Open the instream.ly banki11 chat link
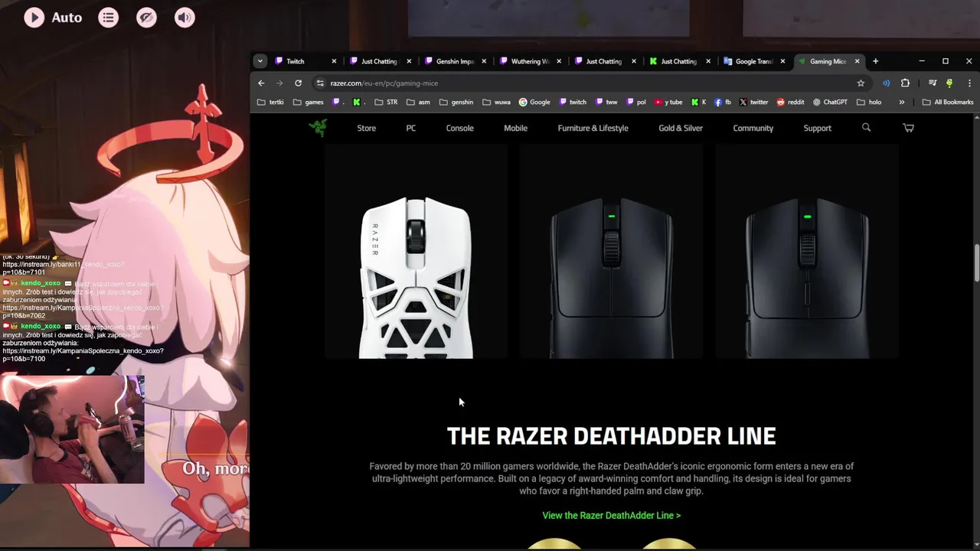The height and width of the screenshot is (551, 980). (63, 269)
